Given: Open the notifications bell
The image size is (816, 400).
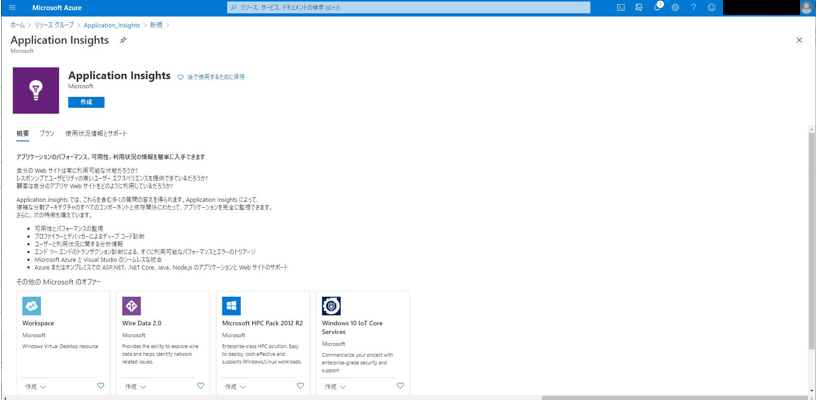Looking at the screenshot, I should pyautogui.click(x=657, y=8).
